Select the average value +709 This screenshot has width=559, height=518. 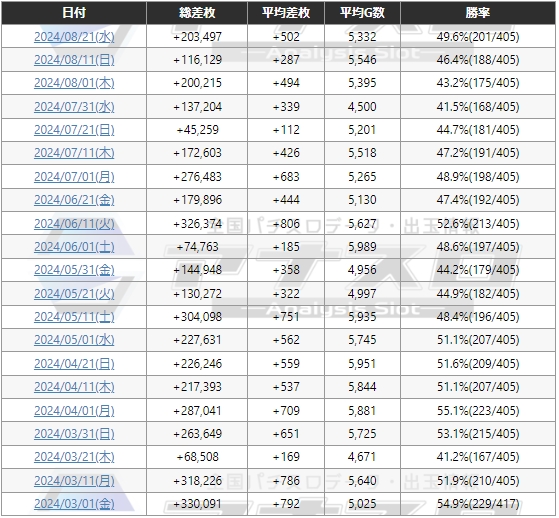pos(286,411)
